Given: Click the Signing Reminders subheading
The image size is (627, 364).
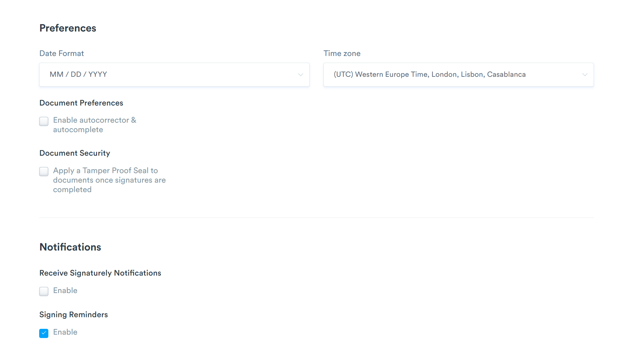Looking at the screenshot, I should coord(73,315).
